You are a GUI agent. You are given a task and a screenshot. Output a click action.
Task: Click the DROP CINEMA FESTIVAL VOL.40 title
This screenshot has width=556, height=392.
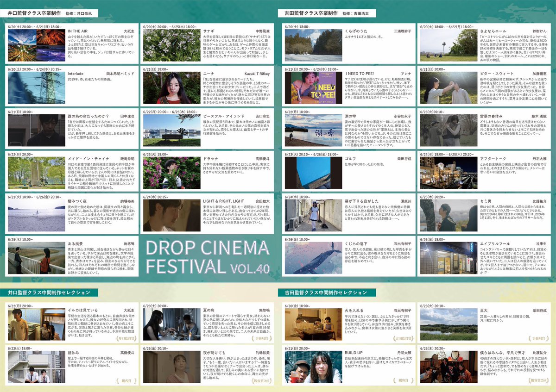[208, 257]
